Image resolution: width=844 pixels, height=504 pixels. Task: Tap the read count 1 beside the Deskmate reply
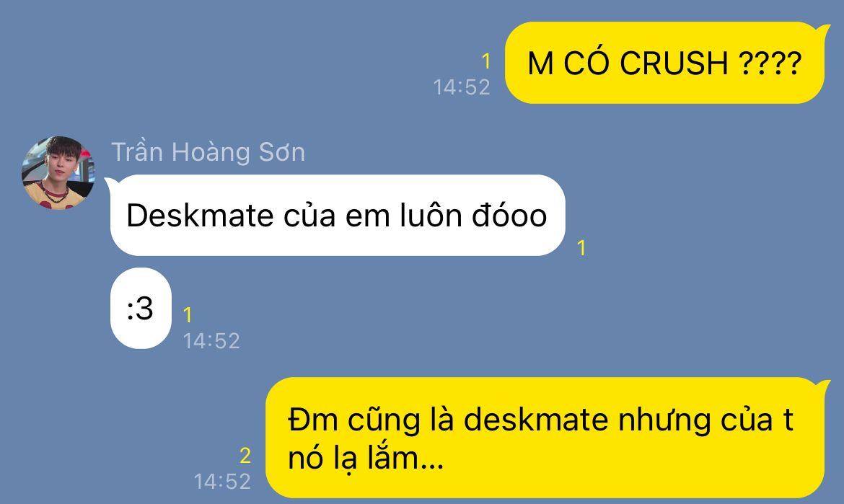click(581, 248)
